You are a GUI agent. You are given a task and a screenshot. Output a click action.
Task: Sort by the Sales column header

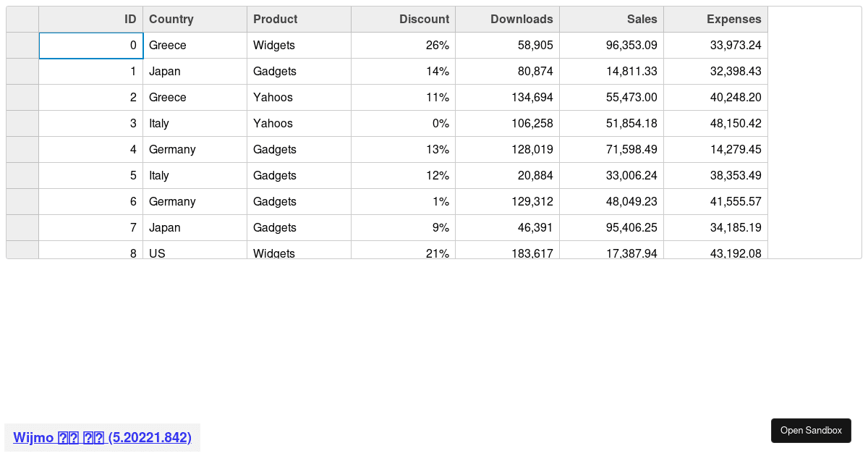click(612, 20)
